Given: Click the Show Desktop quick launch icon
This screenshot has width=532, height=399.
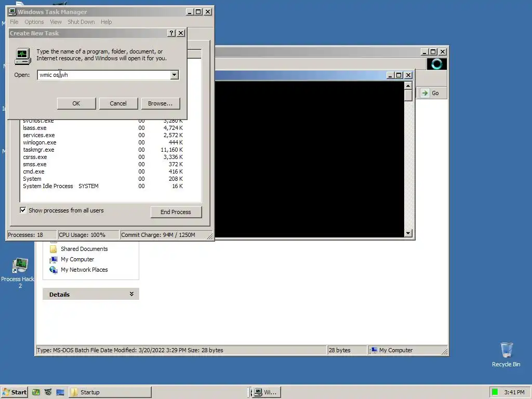Looking at the screenshot, I should click(x=60, y=392).
